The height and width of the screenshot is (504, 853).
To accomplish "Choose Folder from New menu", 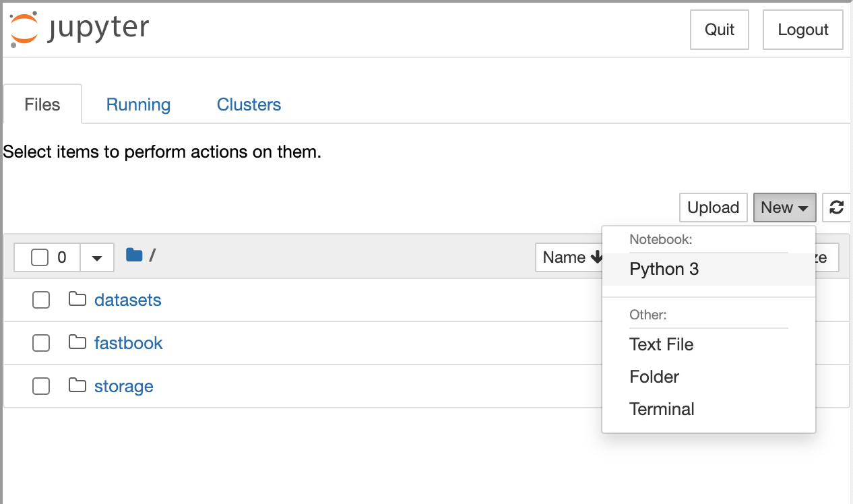I will click(x=709, y=377).
